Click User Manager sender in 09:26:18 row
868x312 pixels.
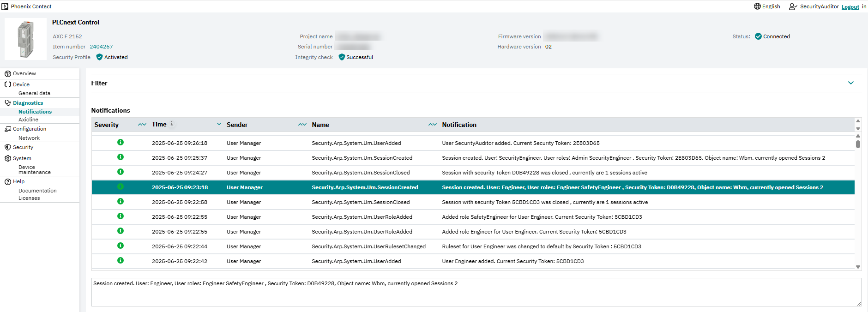click(x=244, y=143)
